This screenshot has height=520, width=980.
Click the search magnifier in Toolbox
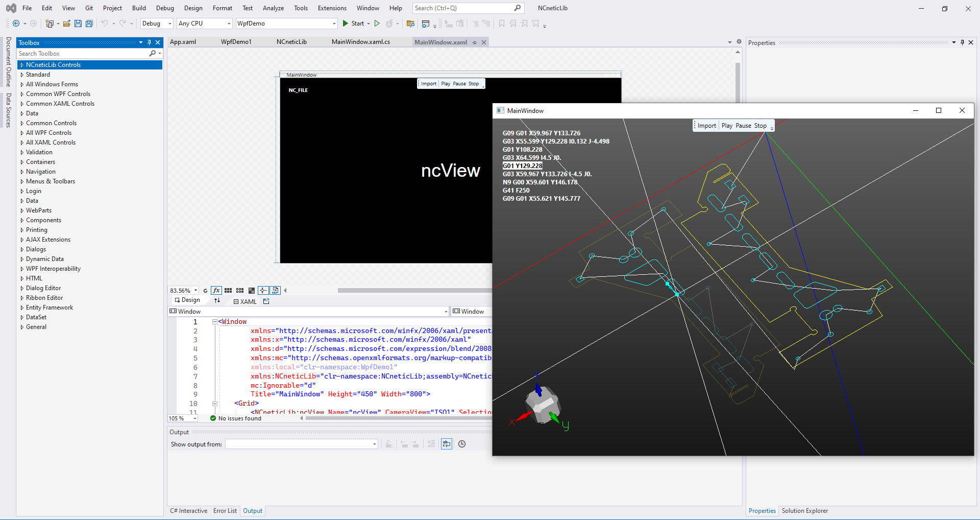[x=153, y=54]
